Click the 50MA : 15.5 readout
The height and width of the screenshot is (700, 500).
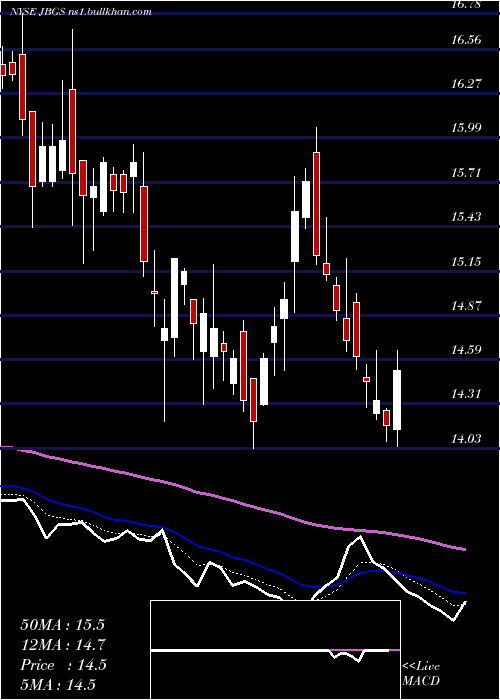point(62,625)
